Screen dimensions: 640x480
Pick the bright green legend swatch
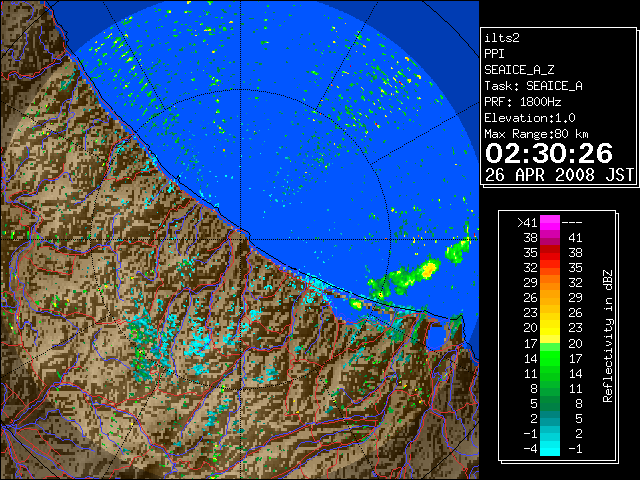tap(550, 358)
